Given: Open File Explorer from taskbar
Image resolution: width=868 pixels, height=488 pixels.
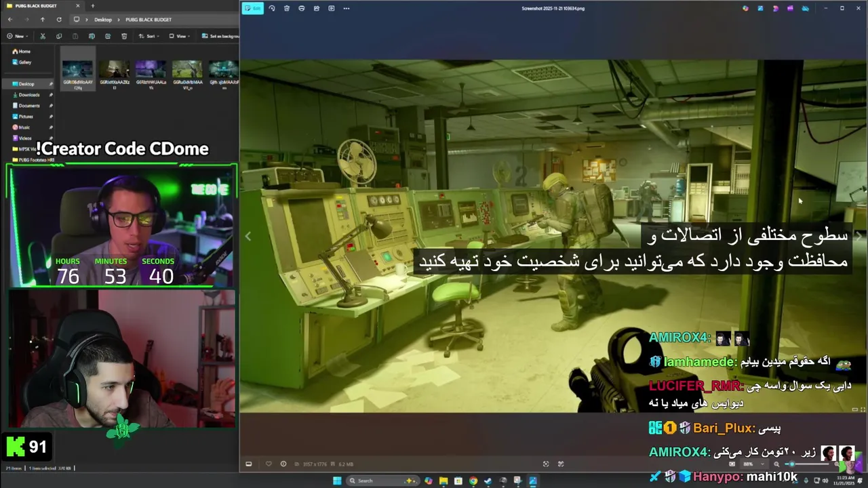Looking at the screenshot, I should 443,481.
